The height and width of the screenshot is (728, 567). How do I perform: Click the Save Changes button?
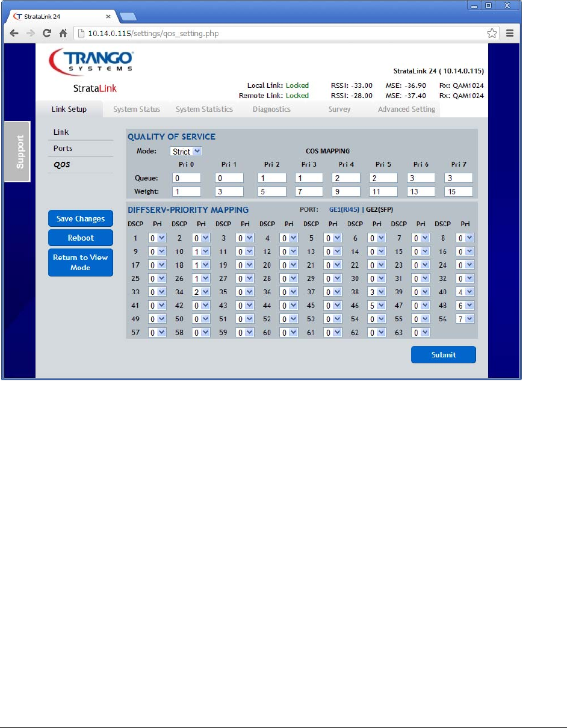[81, 218]
